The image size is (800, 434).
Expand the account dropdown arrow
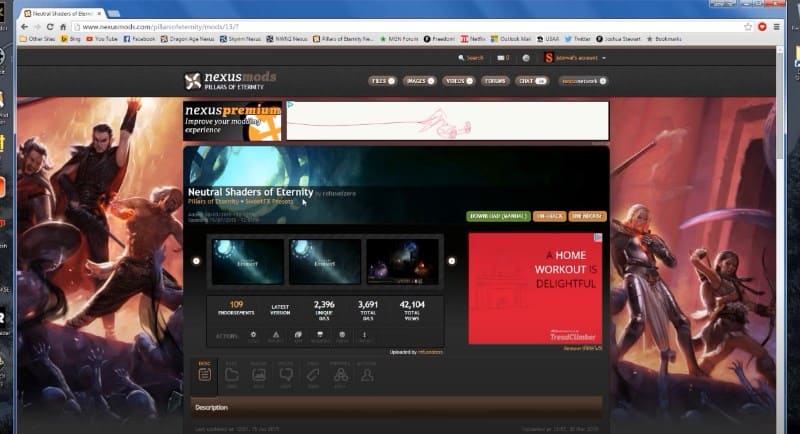click(x=604, y=58)
